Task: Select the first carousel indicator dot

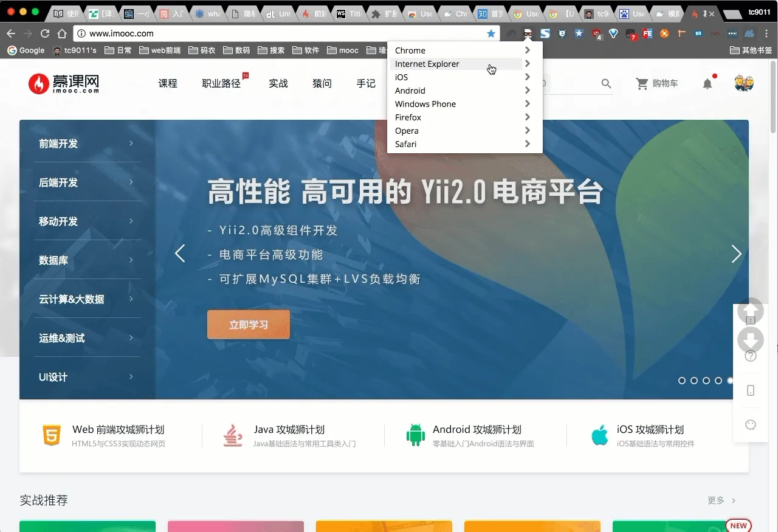Action: 682,381
